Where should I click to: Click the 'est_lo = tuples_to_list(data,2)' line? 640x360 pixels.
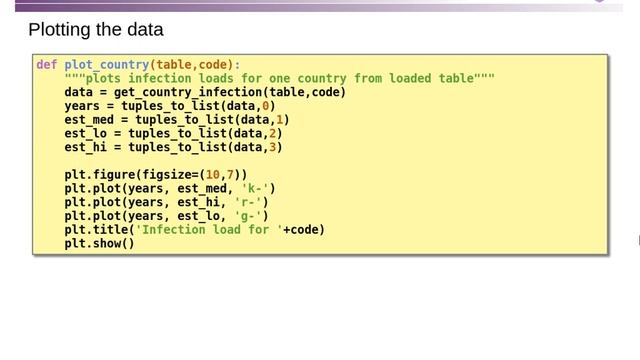173,133
